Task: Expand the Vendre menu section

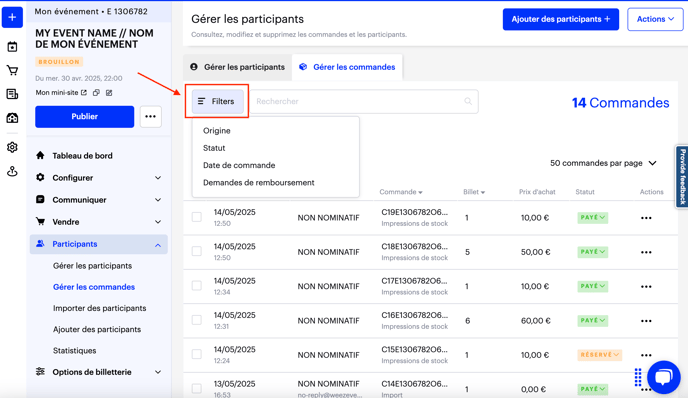Action: 99,222
